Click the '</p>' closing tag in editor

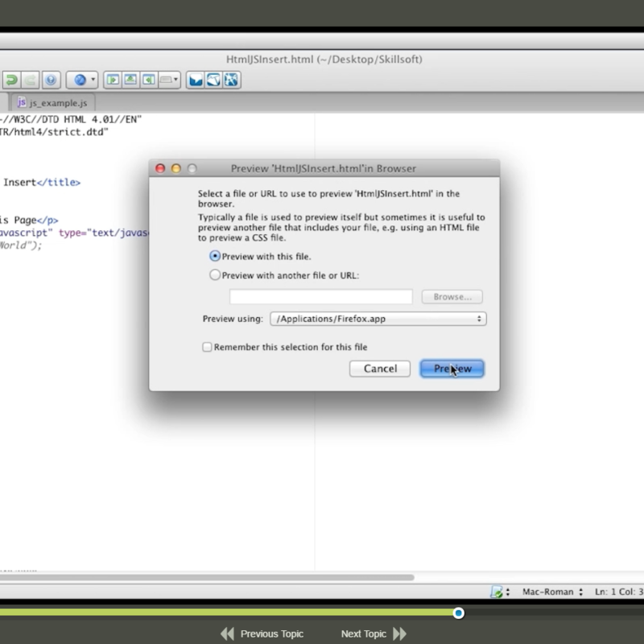[47, 220]
